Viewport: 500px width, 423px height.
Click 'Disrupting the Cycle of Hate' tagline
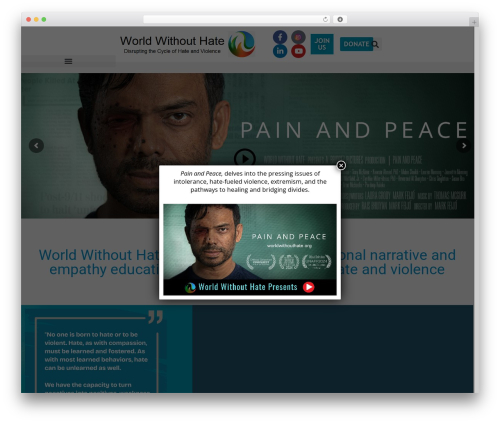172,51
